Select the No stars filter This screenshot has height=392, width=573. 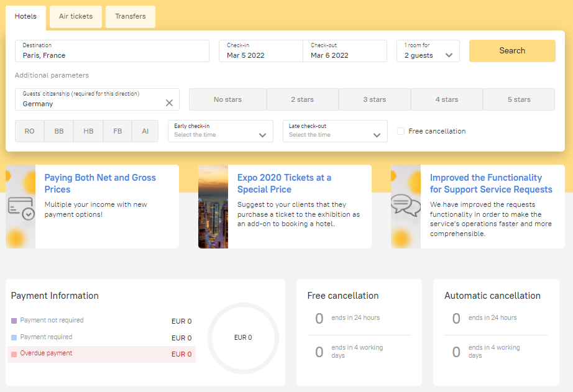click(x=227, y=99)
